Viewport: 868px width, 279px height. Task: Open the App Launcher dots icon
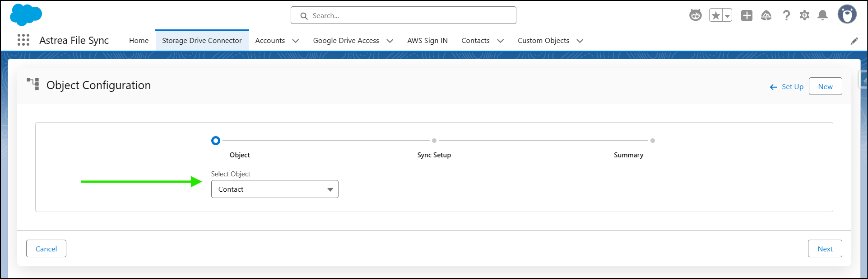pos(23,40)
